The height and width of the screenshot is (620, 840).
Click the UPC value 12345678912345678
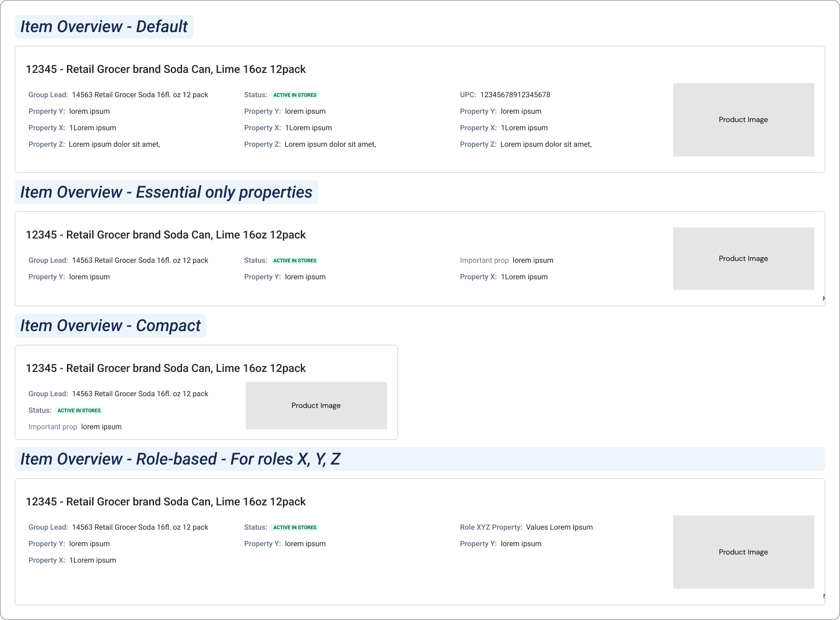point(515,95)
